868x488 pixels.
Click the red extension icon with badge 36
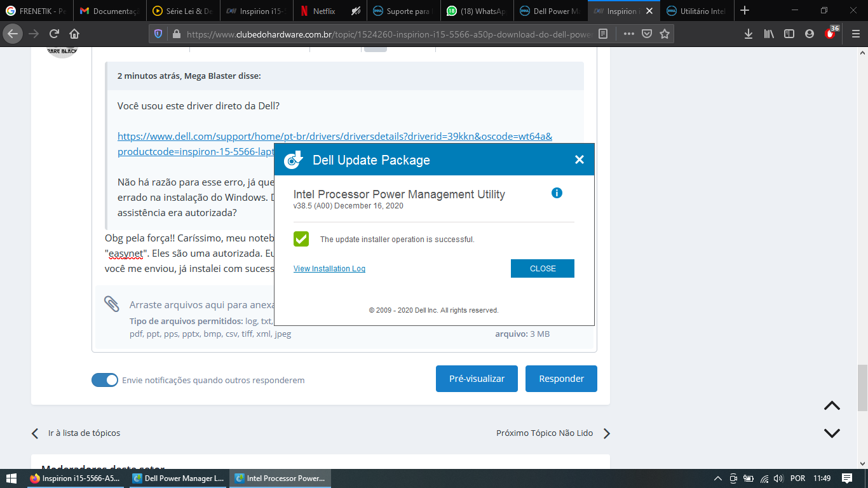[x=831, y=33]
